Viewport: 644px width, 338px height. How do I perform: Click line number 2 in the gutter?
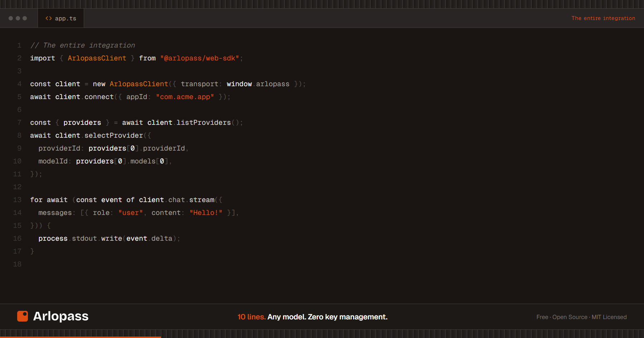(x=19, y=58)
